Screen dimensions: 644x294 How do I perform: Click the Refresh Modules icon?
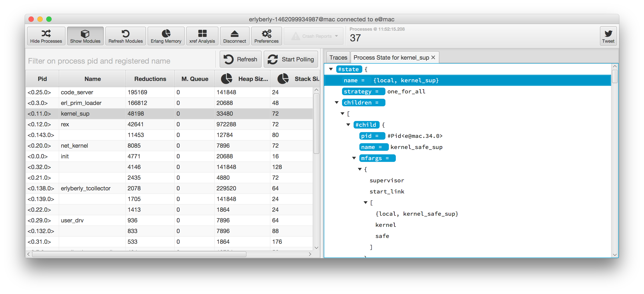[125, 33]
